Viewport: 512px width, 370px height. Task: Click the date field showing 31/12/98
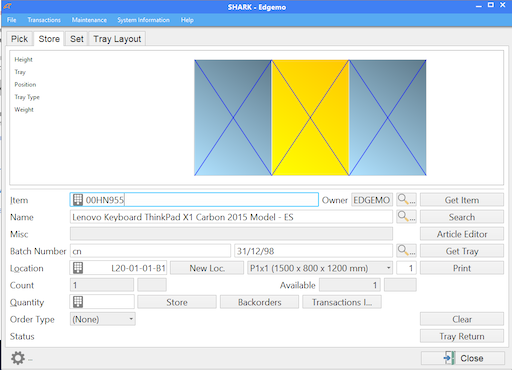click(313, 251)
